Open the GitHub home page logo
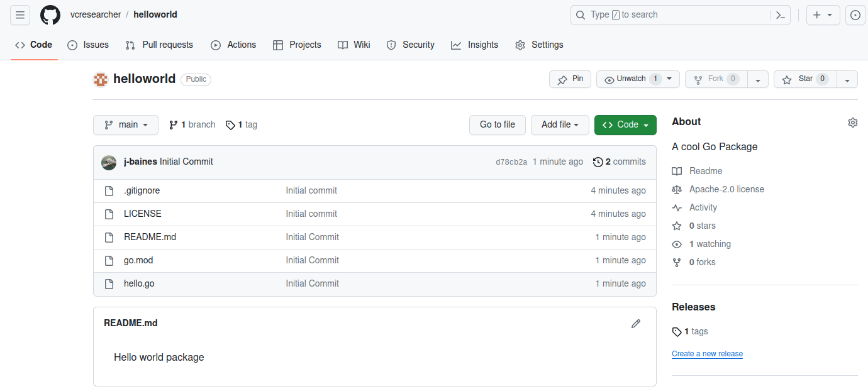 pyautogui.click(x=50, y=14)
